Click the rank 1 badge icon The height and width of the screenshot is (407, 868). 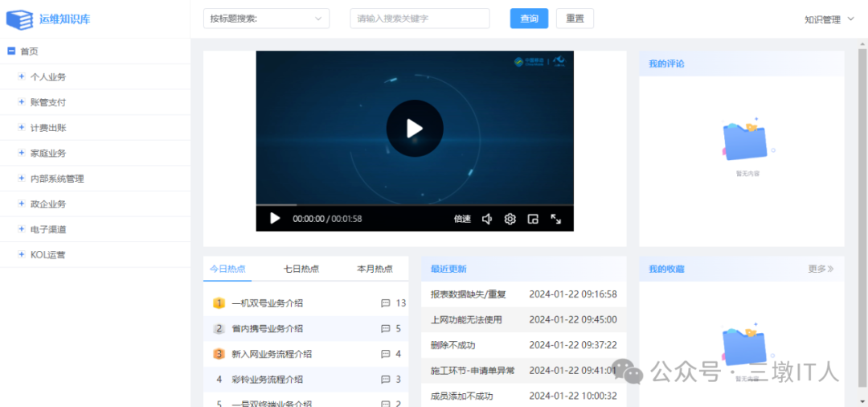(x=219, y=303)
